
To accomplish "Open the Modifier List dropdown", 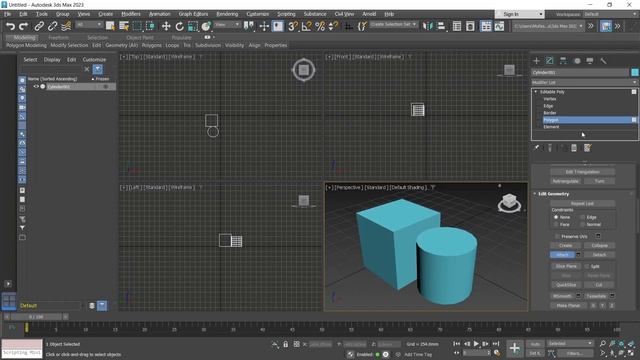I will (x=584, y=82).
